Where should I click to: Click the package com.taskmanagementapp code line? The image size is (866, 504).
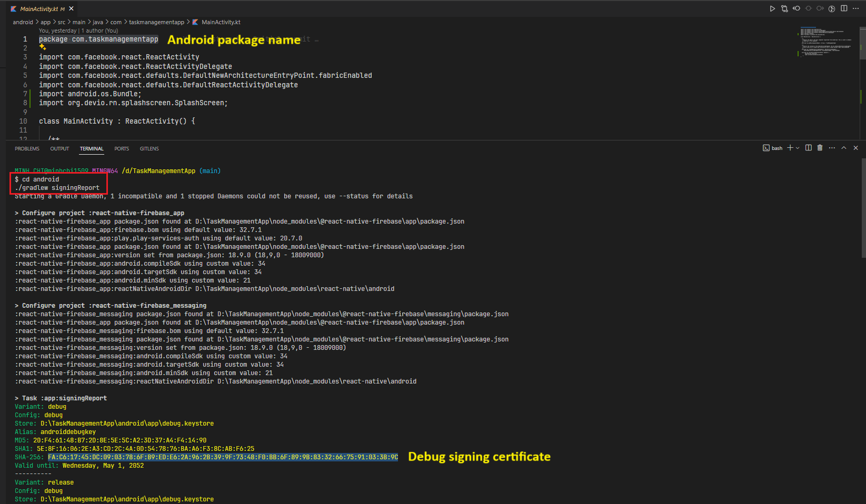click(x=98, y=39)
